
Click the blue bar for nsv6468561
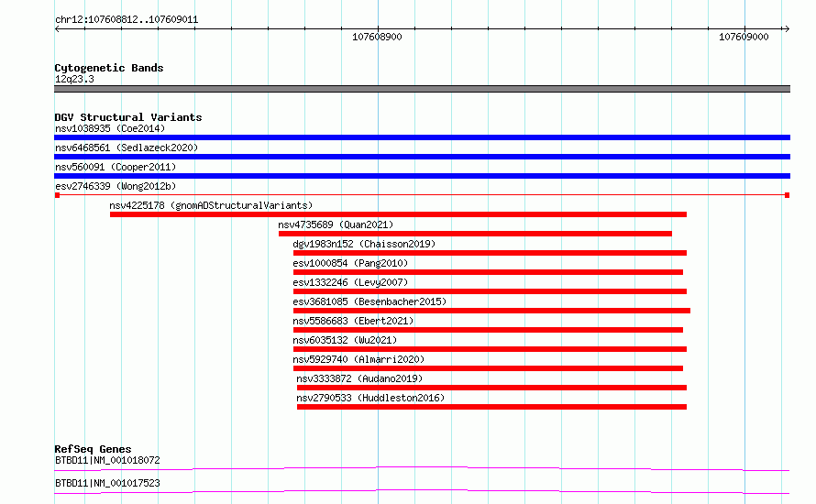coord(422,157)
